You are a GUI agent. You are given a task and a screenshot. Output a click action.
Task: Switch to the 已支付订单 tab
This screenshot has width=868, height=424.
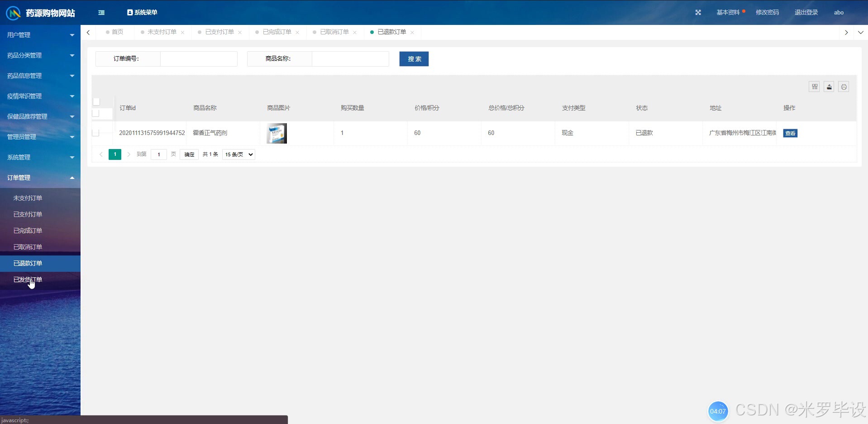[219, 32]
